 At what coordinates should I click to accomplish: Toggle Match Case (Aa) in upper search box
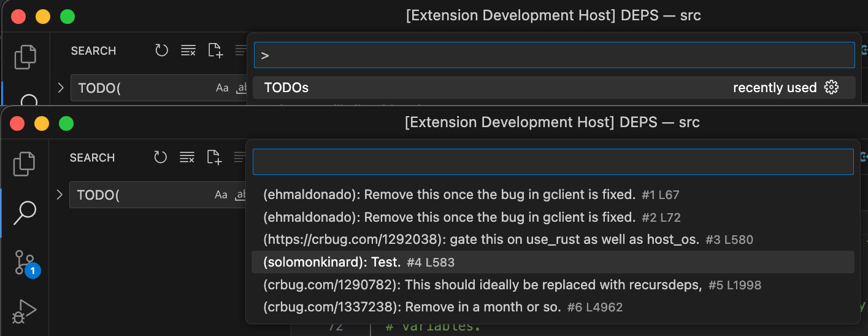[222, 88]
